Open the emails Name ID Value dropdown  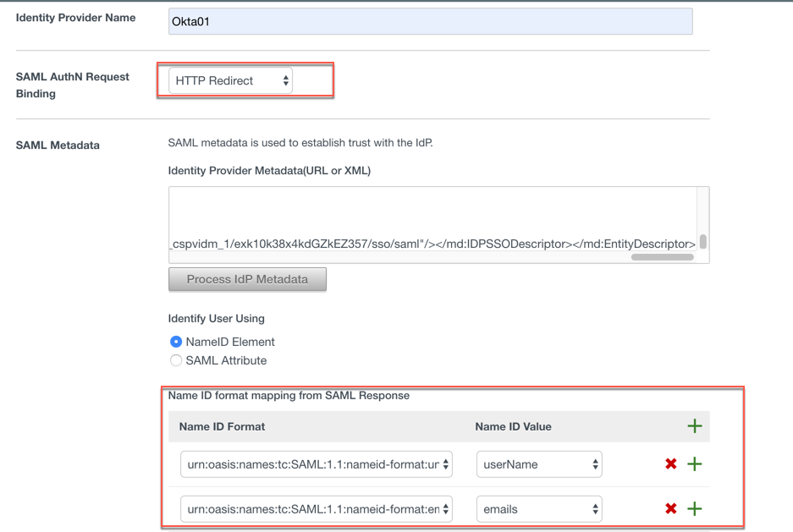538,509
